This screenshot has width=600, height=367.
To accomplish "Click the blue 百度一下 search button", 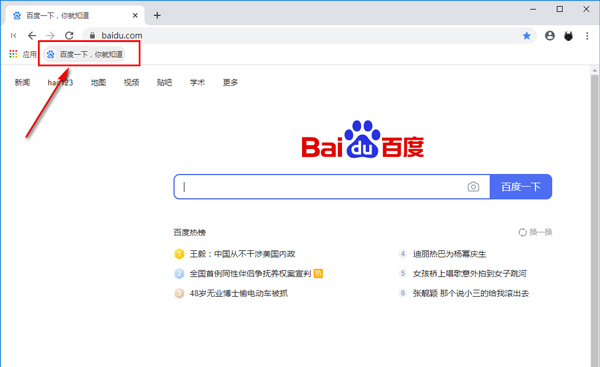I will click(521, 186).
